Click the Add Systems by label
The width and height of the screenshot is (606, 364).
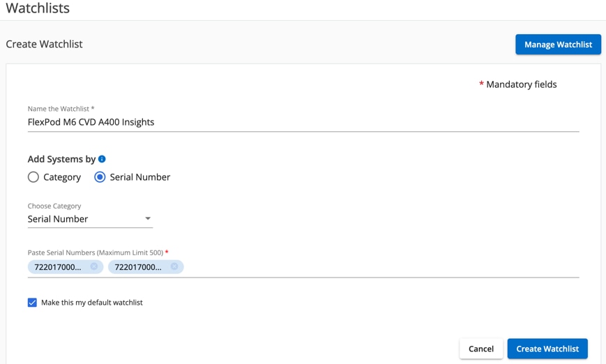(61, 159)
